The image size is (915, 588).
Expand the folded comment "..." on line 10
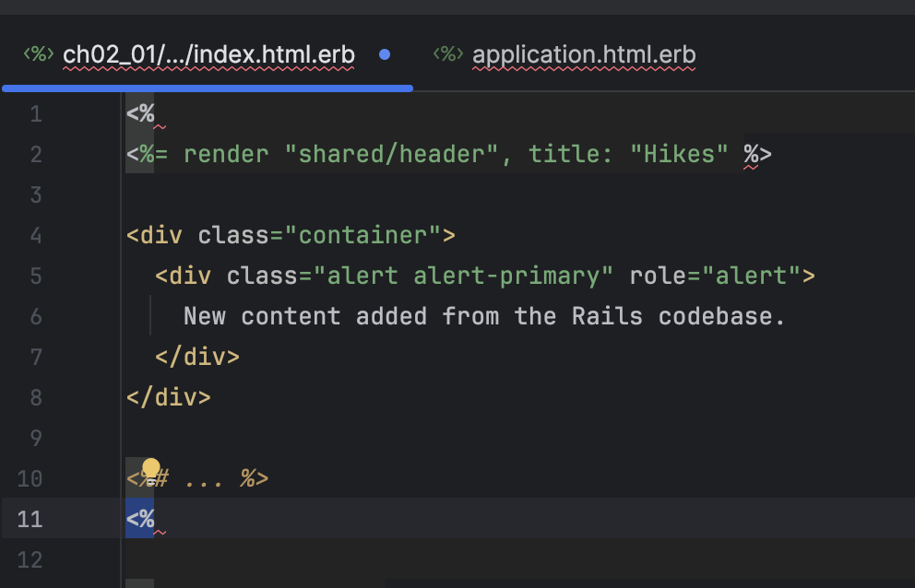[204, 479]
